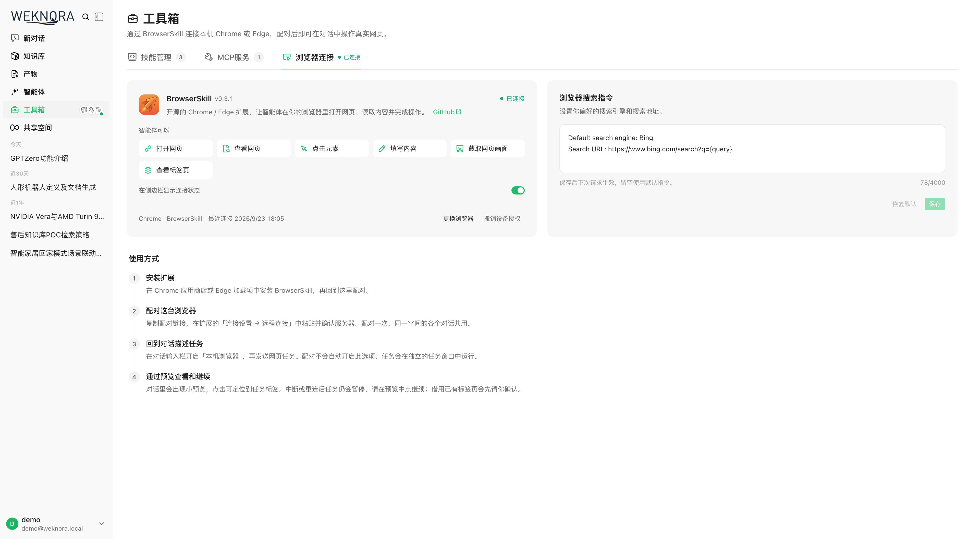Screen dimensions: 980x539
Task: Click the green 保存 button
Action: pos(935,204)
